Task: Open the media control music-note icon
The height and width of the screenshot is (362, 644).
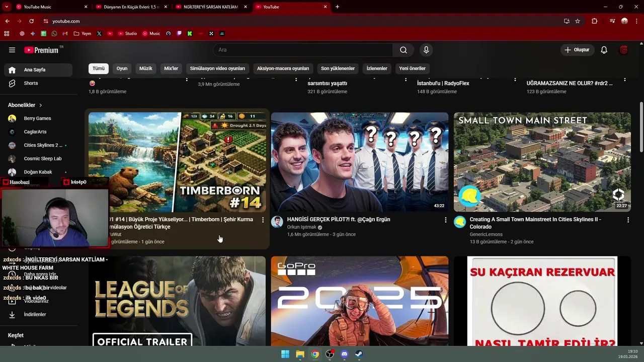Action: [x=612, y=21]
